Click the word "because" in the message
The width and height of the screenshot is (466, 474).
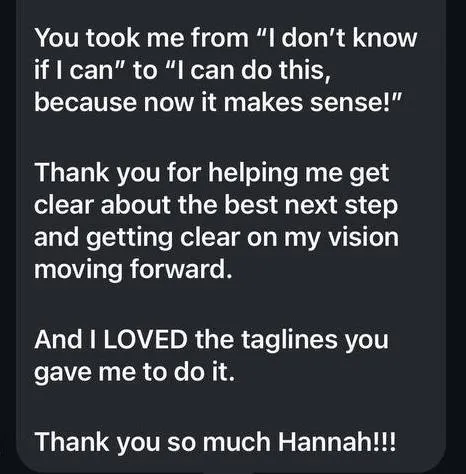[x=86, y=102]
